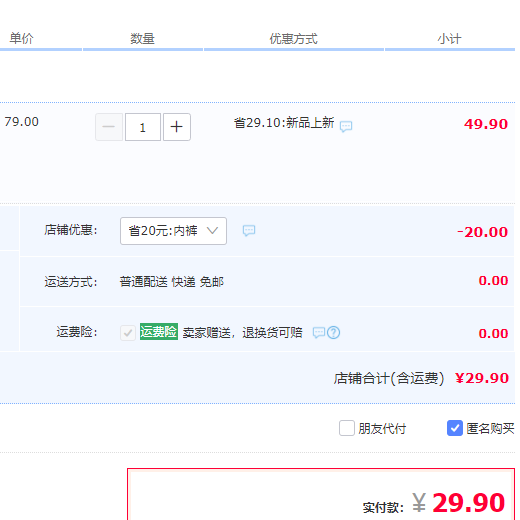520x520 pixels.
Task: Open the question mark help for 运费险
Action: pyautogui.click(x=333, y=333)
